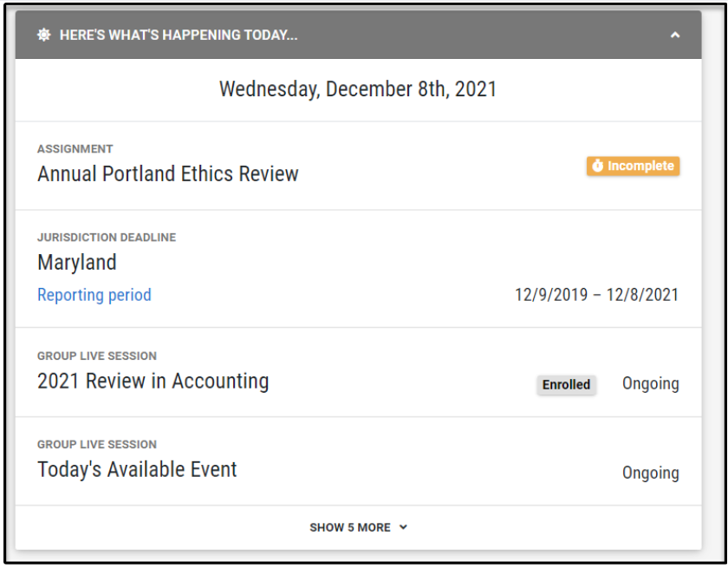728x568 pixels.
Task: Click the gear icon in the widget header
Action: [43, 36]
